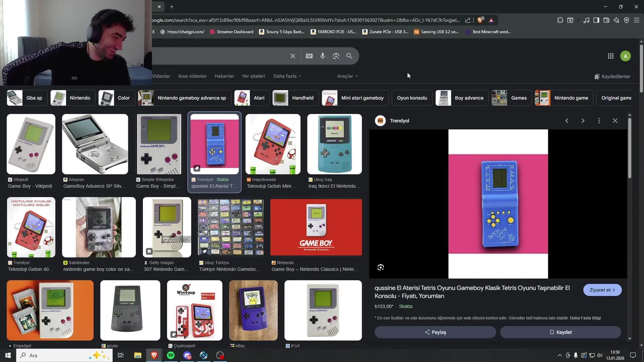
Task: Toggle the browser sidebar panel
Action: (596, 20)
